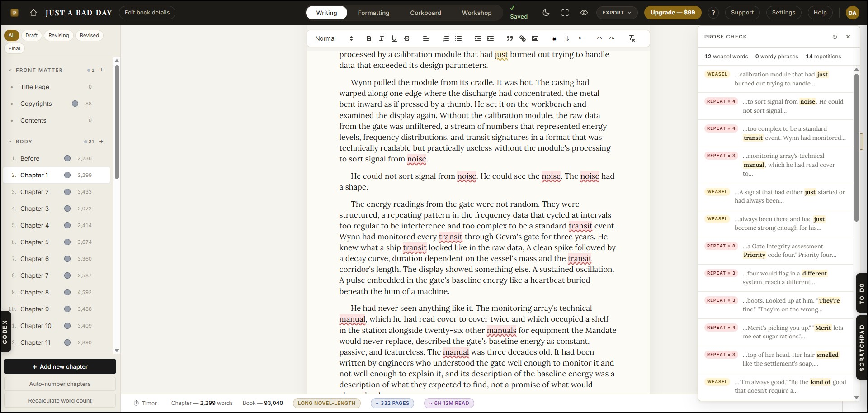Toggle italic formatting in the toolbar
868x413 pixels.
(381, 38)
